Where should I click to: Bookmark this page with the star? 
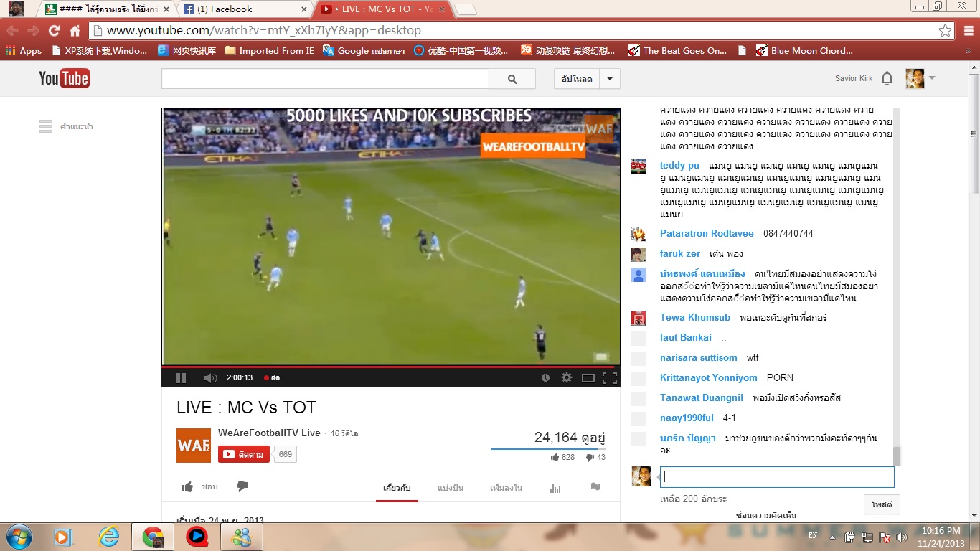[x=946, y=31]
